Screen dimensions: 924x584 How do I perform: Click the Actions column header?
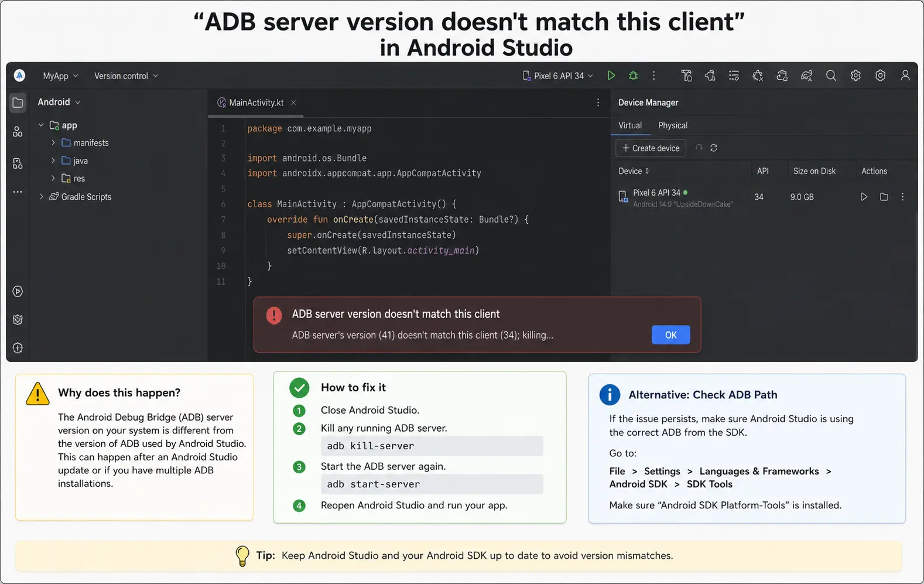[x=874, y=171]
